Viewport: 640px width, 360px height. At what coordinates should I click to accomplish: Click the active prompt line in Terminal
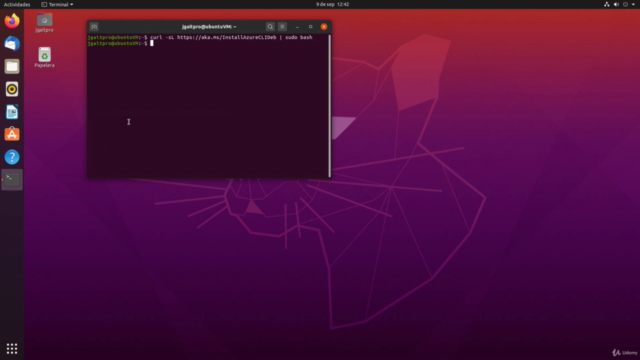click(x=120, y=43)
